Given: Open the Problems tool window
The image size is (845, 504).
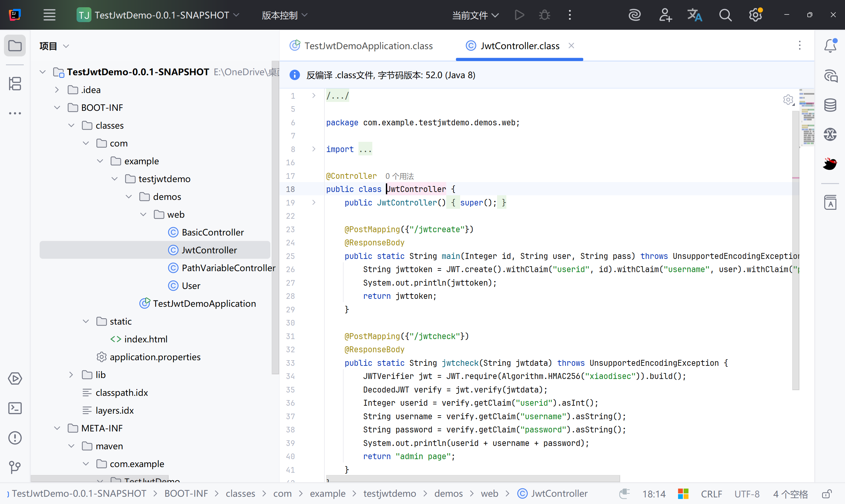Looking at the screenshot, I should click(x=15, y=437).
